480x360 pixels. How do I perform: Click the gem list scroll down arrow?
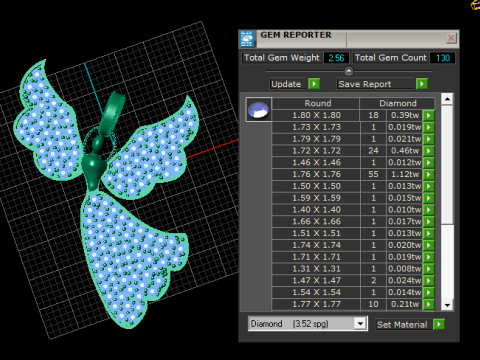pyautogui.click(x=447, y=305)
